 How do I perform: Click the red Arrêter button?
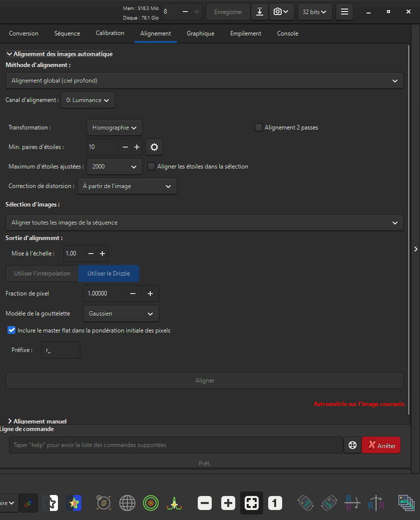click(381, 445)
